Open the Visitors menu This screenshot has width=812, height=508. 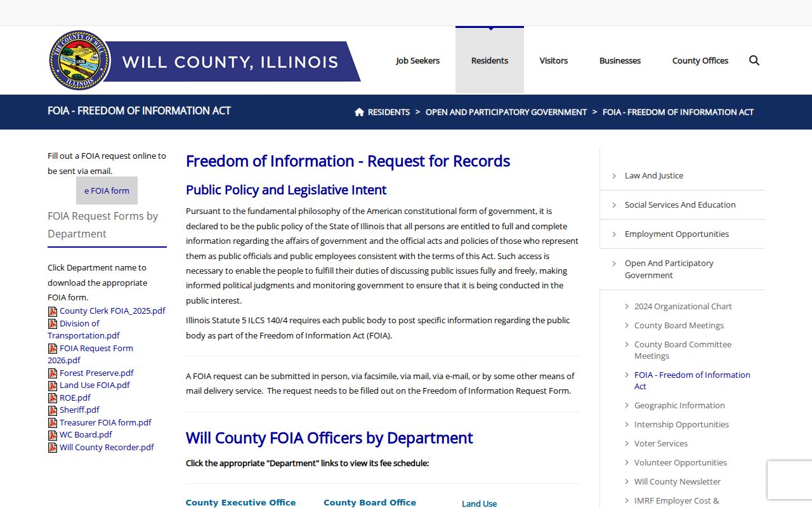pyautogui.click(x=554, y=60)
